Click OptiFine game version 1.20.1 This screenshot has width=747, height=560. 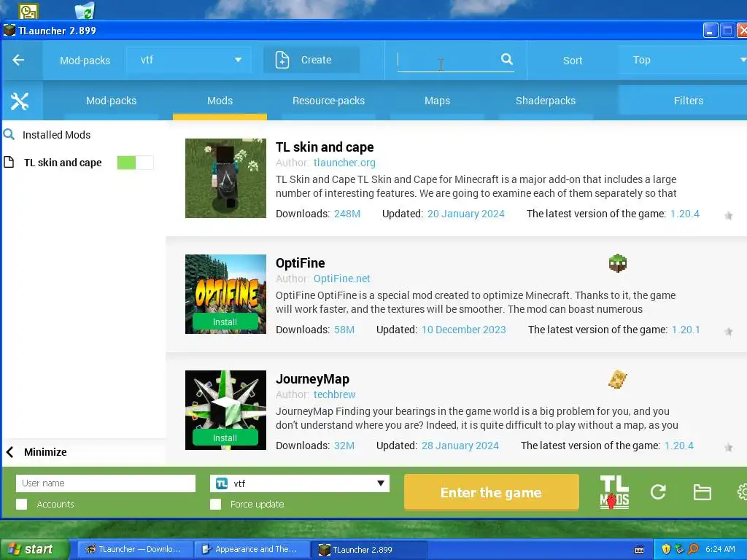tap(686, 330)
